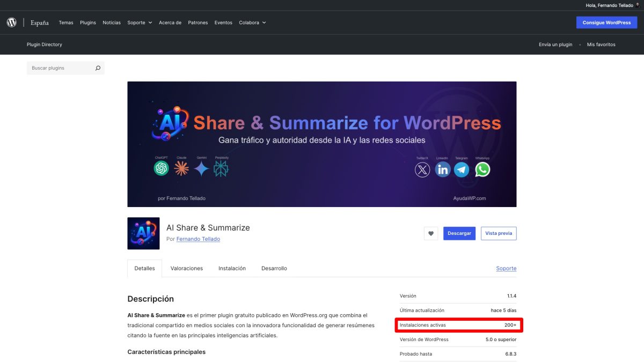Click the heart to favorite the plugin

(430, 233)
